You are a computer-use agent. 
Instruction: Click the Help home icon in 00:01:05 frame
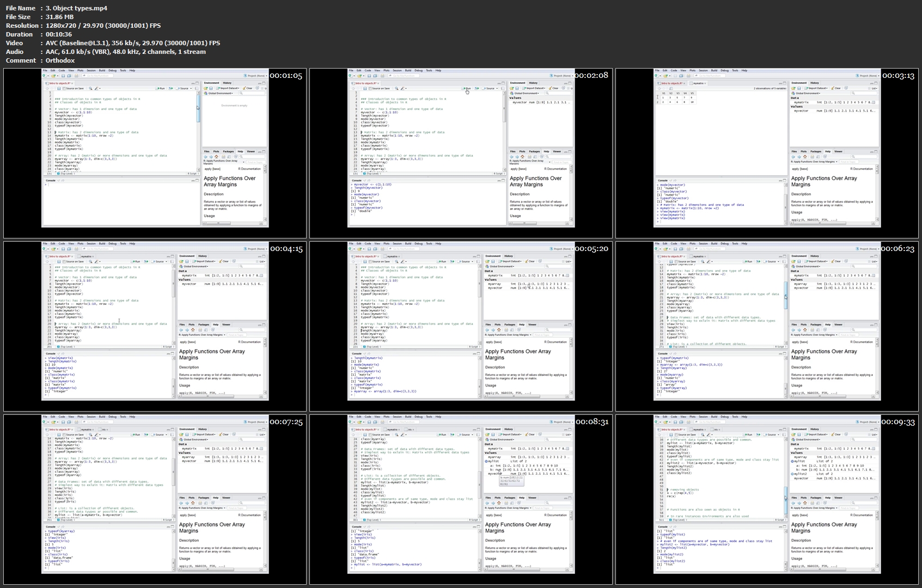[216, 156]
